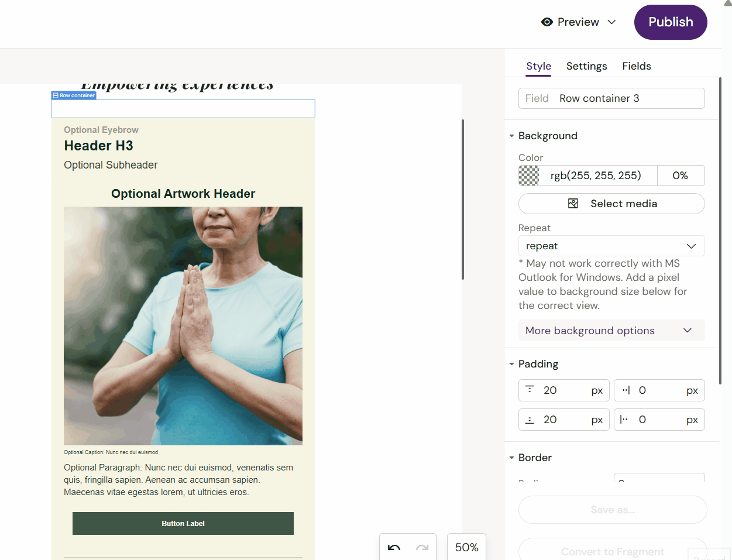732x560 pixels.
Task: Open the background color swatch
Action: [529, 176]
